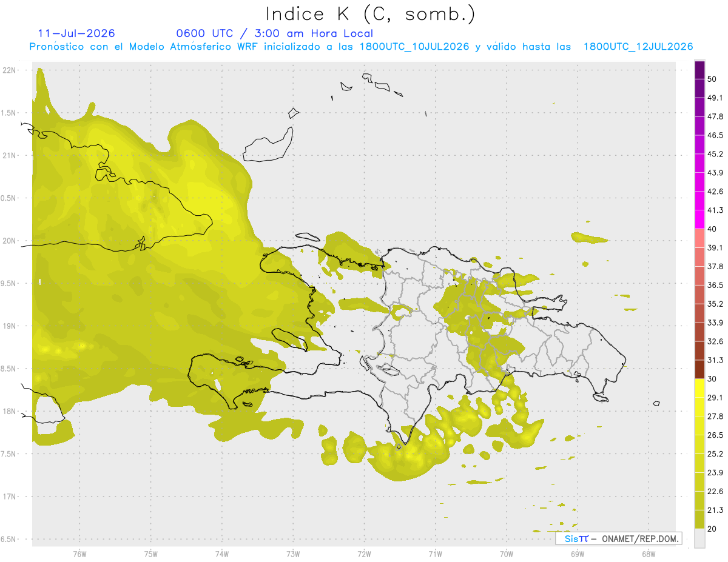Click the gray swatch below the 20 mark
The width and height of the screenshot is (728, 562).
pyautogui.click(x=699, y=538)
